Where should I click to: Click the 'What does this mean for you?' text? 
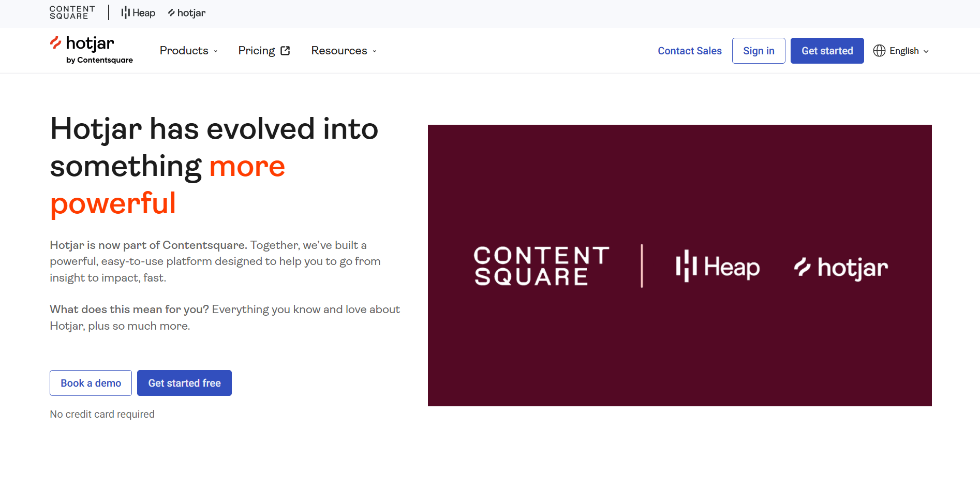[129, 309]
